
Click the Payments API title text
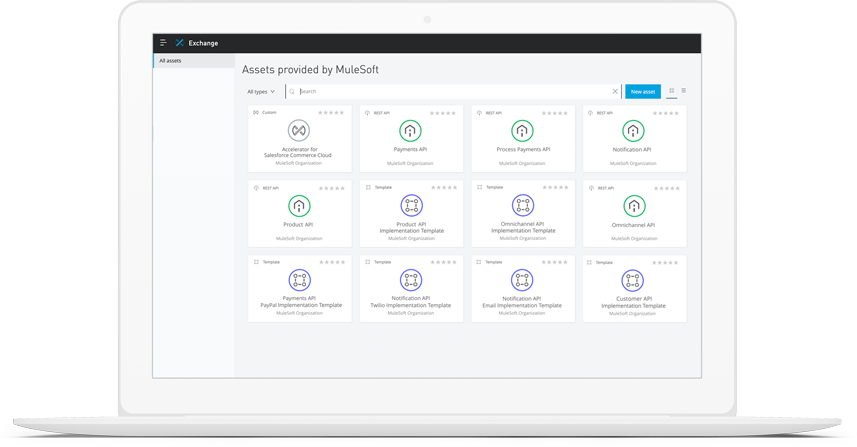tap(410, 149)
